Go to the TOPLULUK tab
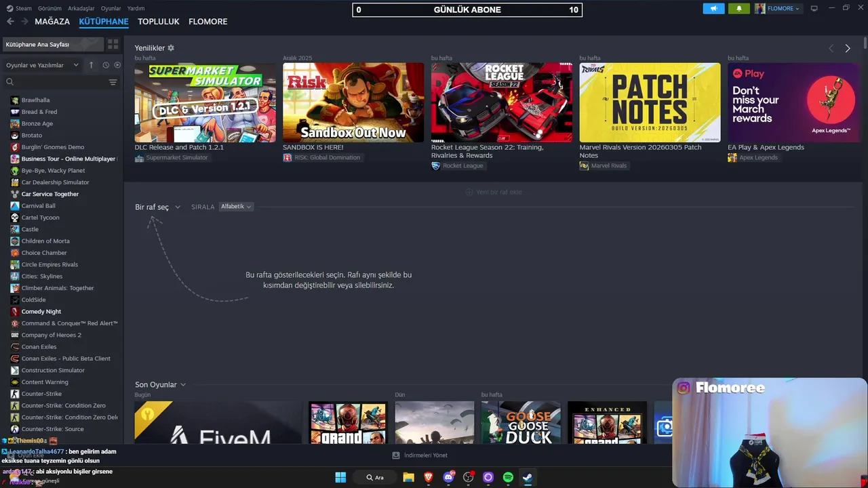Screen dimensions: 868x488 (159, 22)
